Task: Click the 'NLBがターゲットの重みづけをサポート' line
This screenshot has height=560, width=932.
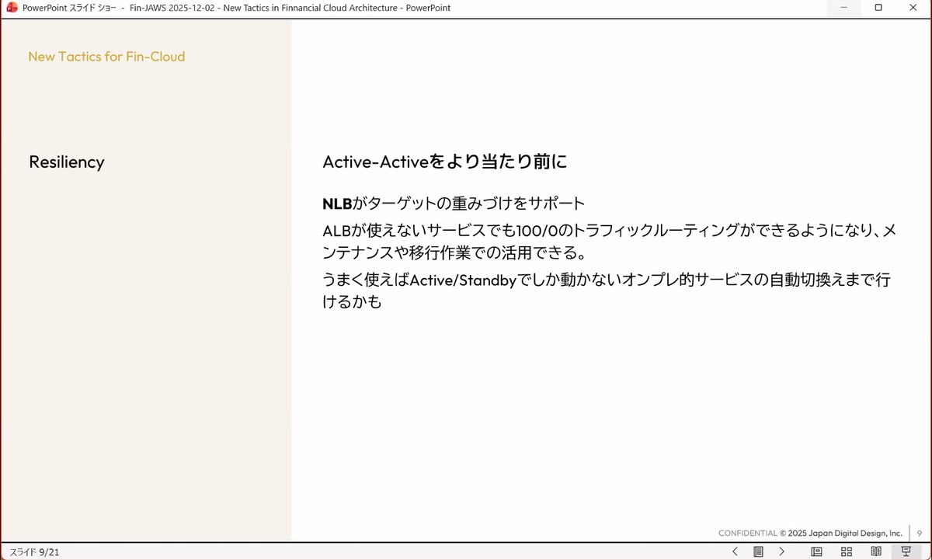Action: point(454,204)
